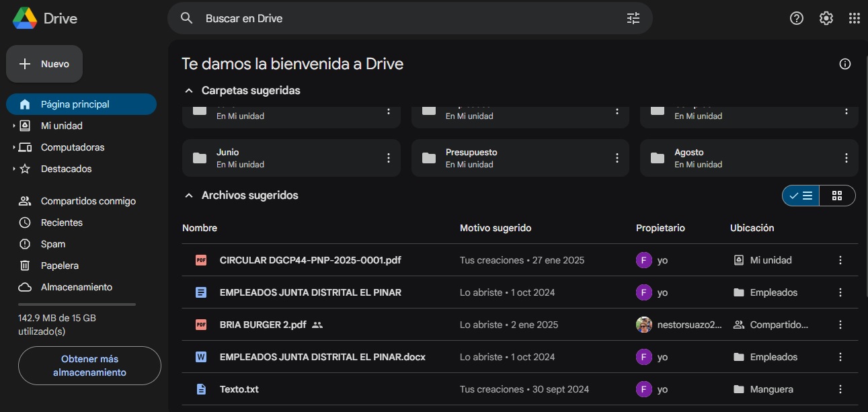Image resolution: width=868 pixels, height=412 pixels.
Task: Open Drive settings gear
Action: pos(826,18)
